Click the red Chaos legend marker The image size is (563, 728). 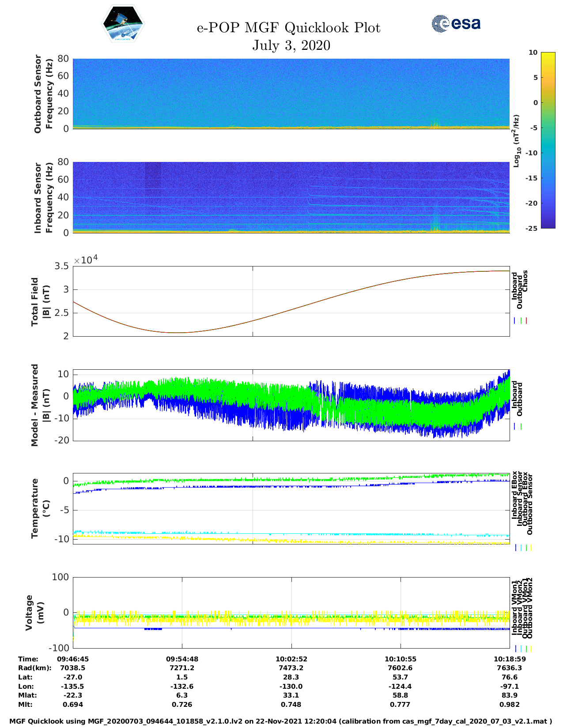point(526,321)
